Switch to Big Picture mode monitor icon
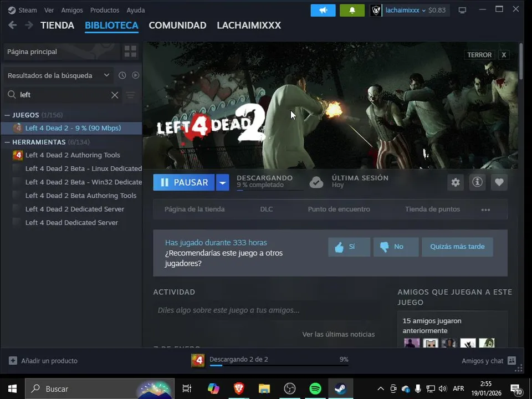The height and width of the screenshot is (399, 532). click(462, 10)
